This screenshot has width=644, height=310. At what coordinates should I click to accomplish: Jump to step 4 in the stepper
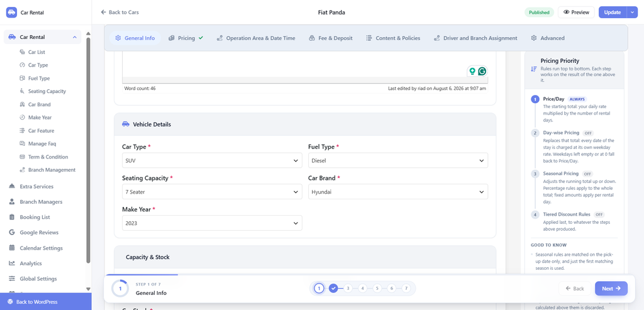(362, 288)
